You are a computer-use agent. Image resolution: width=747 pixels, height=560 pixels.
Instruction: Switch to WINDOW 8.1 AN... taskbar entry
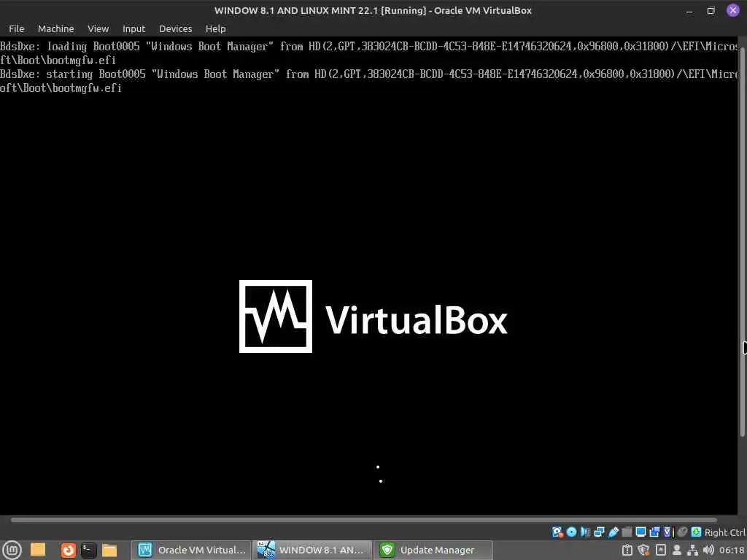tap(312, 550)
